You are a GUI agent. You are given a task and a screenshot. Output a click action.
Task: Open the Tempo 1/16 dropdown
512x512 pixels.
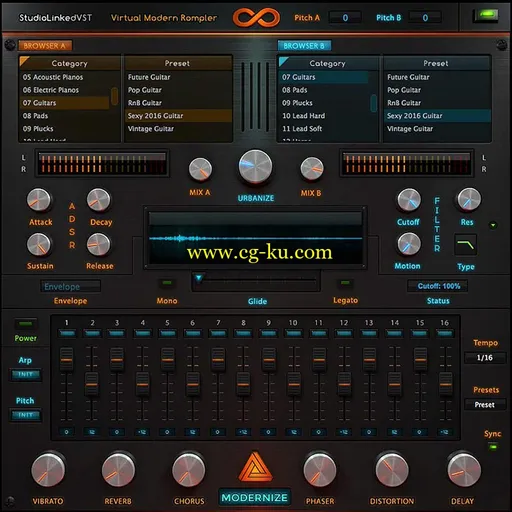pyautogui.click(x=485, y=358)
